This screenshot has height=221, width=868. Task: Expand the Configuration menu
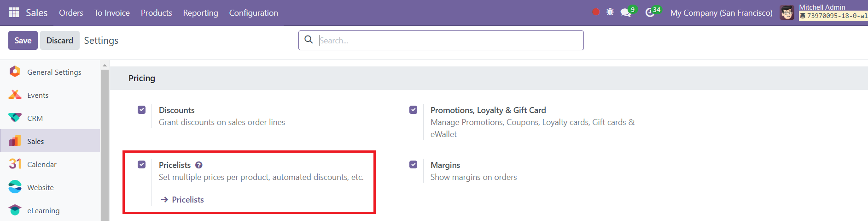click(x=254, y=13)
